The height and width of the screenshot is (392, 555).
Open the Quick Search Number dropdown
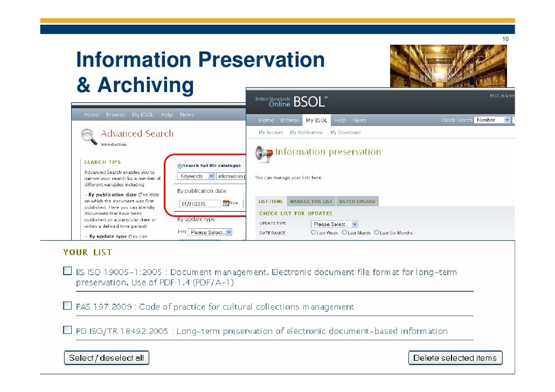point(492,120)
